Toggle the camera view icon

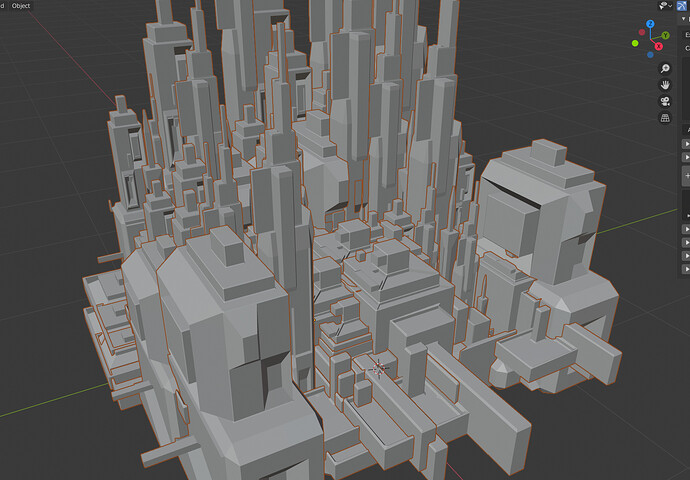(665, 101)
